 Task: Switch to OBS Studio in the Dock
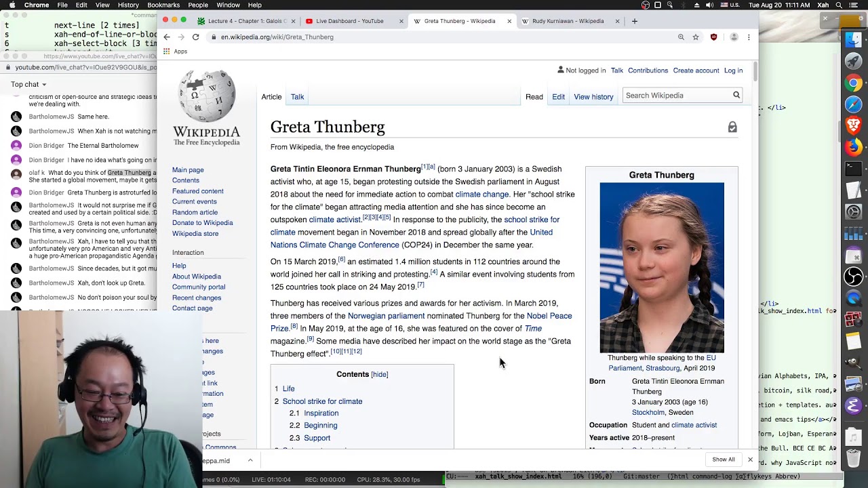coord(853,277)
